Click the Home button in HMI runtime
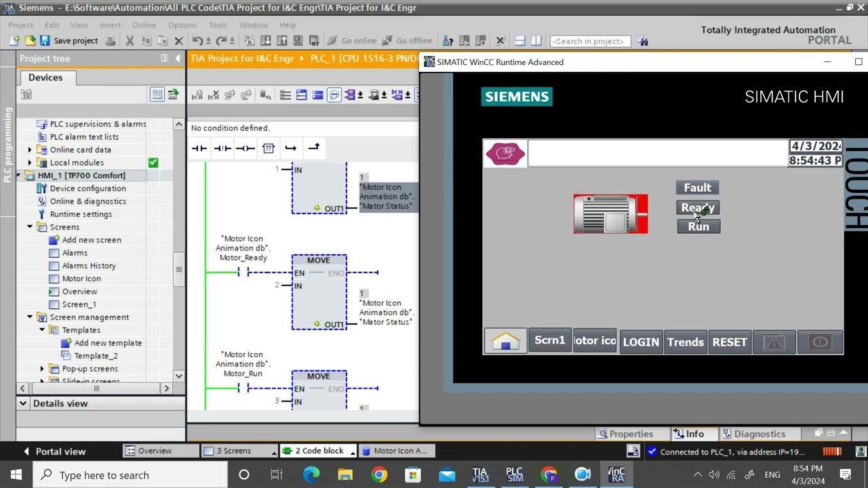Viewport: 868px width, 488px height. tap(505, 342)
